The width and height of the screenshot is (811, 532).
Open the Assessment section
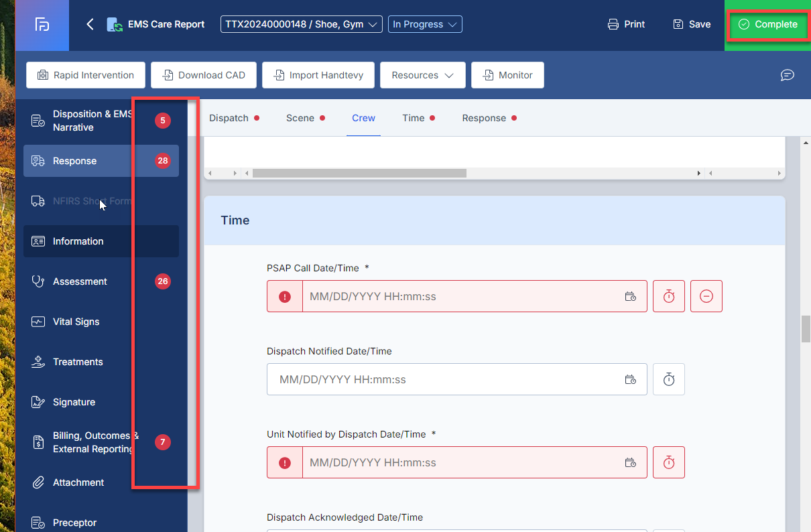pos(101,281)
